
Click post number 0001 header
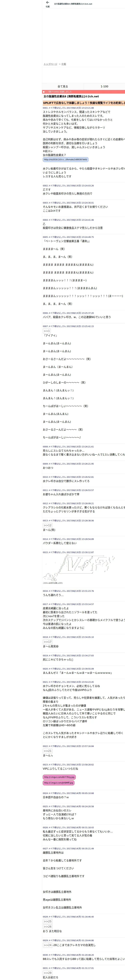pos(68,108)
